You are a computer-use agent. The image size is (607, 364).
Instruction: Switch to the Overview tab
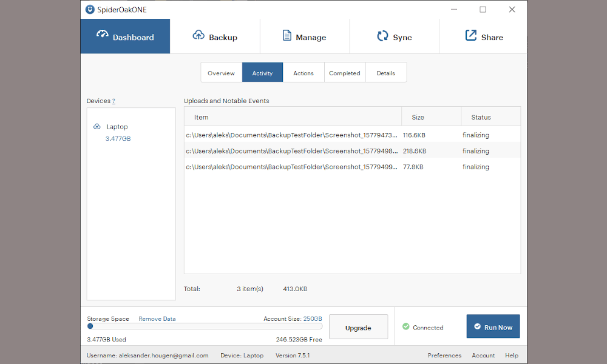coord(222,73)
